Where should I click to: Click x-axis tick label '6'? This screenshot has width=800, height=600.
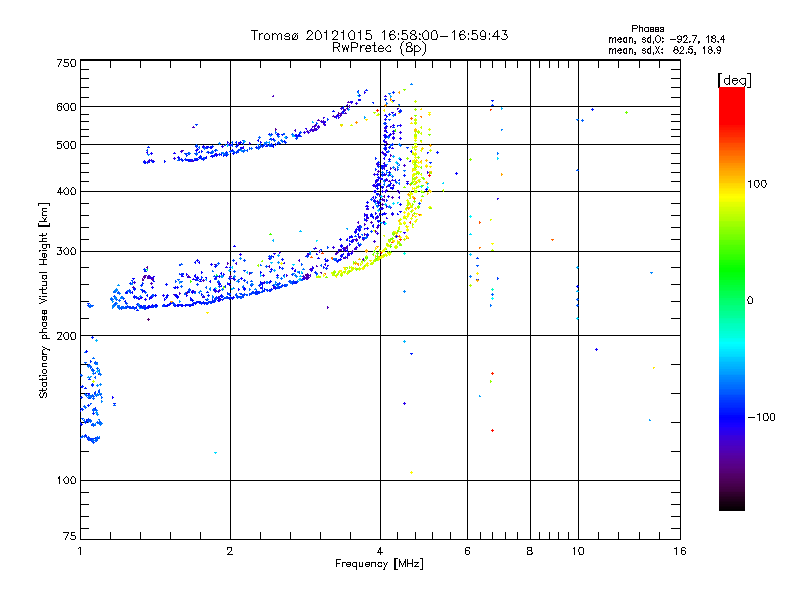point(467,551)
